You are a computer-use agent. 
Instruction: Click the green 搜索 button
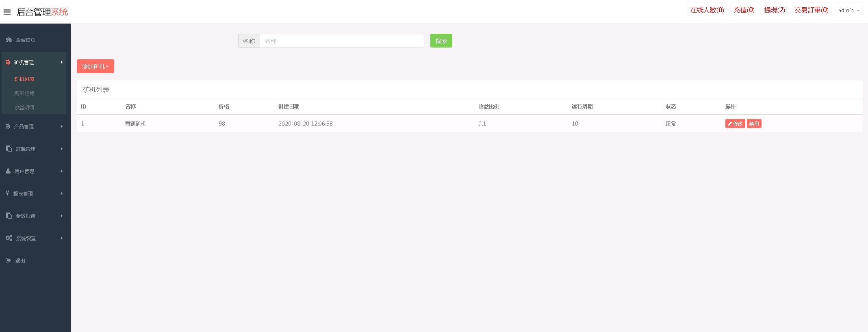441,41
